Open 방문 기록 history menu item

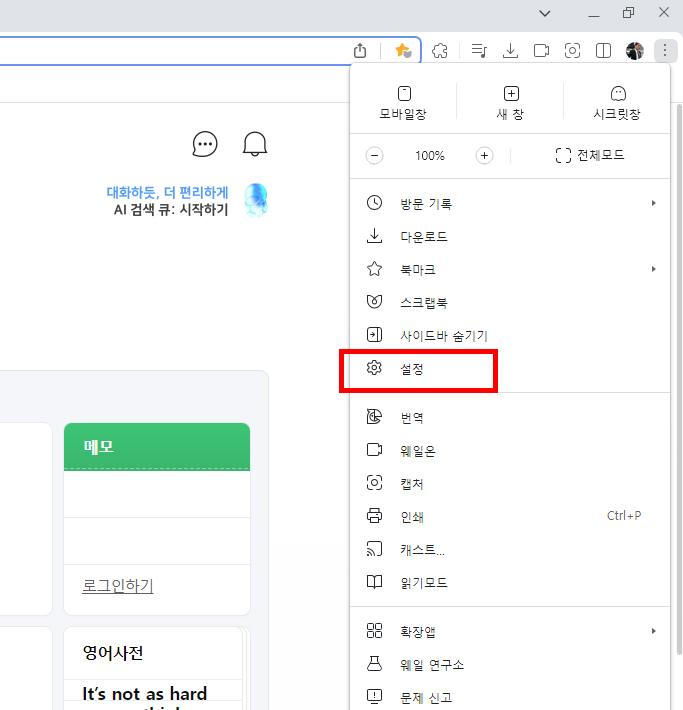tap(510, 203)
